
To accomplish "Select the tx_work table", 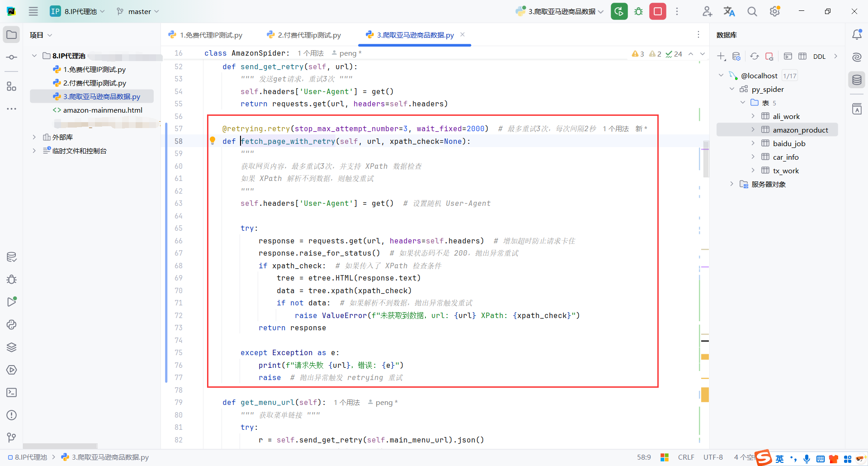I will point(786,171).
